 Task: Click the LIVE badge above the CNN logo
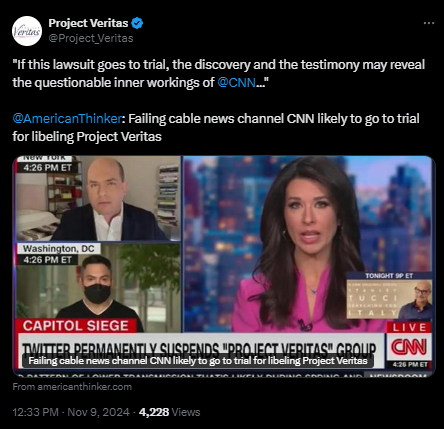(x=409, y=327)
